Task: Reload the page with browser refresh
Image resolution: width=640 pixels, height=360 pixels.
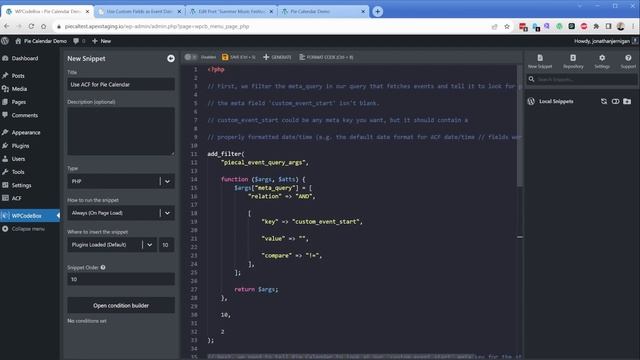Action: (x=31, y=26)
